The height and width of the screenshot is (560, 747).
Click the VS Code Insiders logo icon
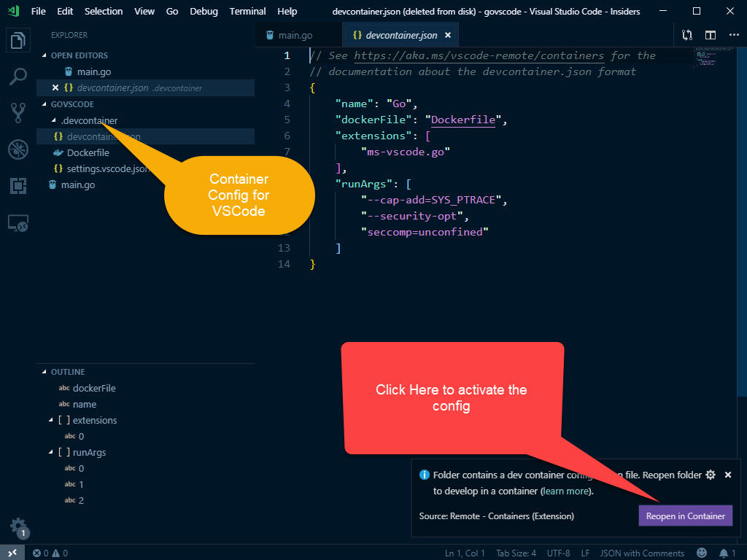coord(14,10)
